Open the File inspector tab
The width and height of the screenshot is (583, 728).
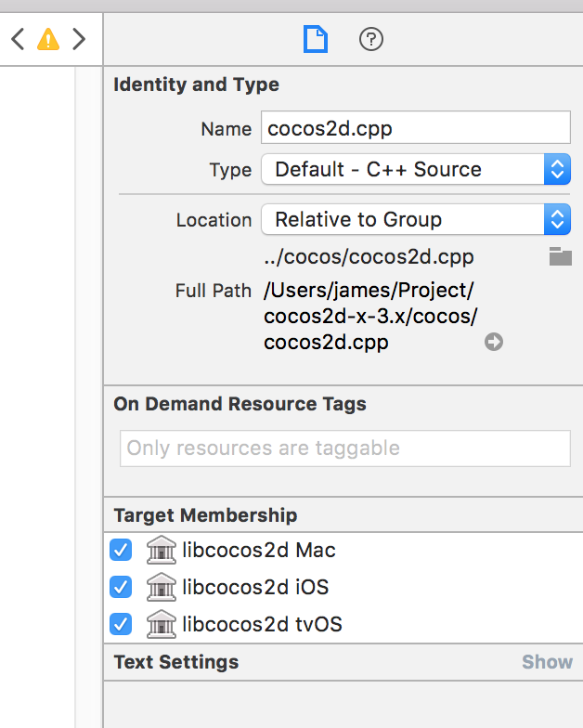pyautogui.click(x=316, y=39)
